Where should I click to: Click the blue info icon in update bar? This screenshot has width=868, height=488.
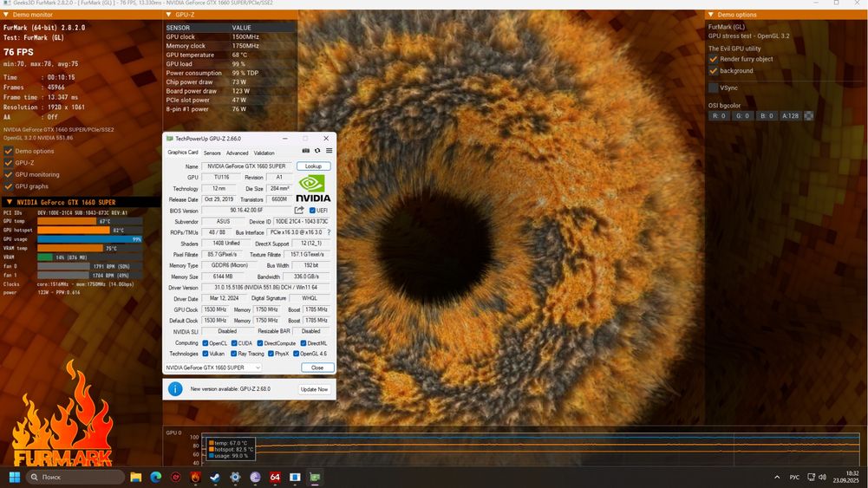coord(175,389)
